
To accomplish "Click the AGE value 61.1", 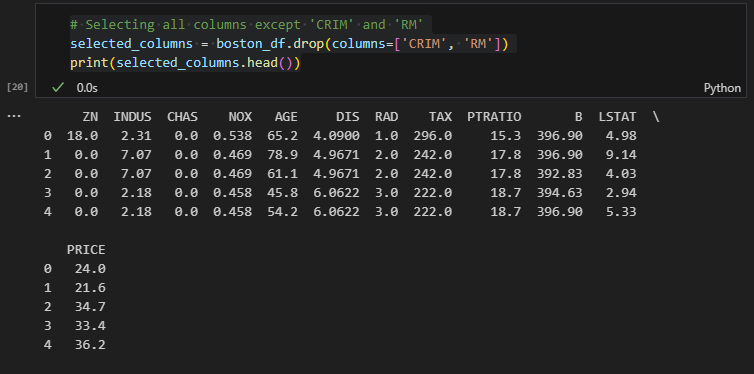I will click(x=282, y=174).
